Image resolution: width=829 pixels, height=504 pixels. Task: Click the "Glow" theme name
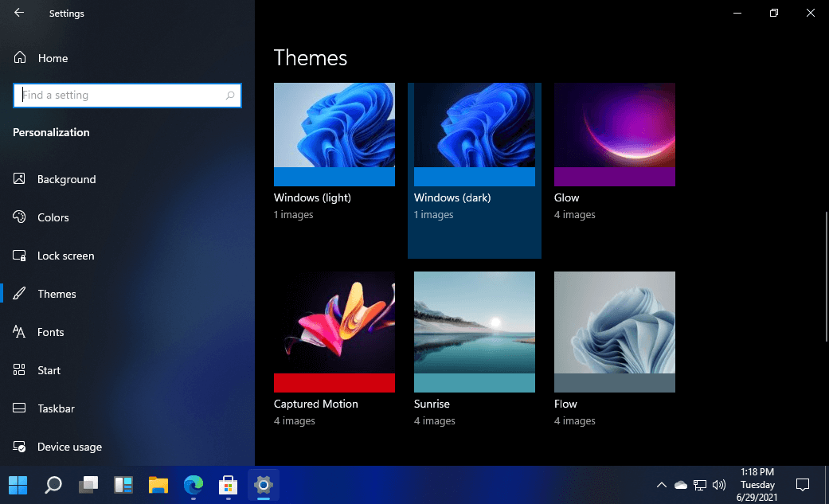coord(567,197)
